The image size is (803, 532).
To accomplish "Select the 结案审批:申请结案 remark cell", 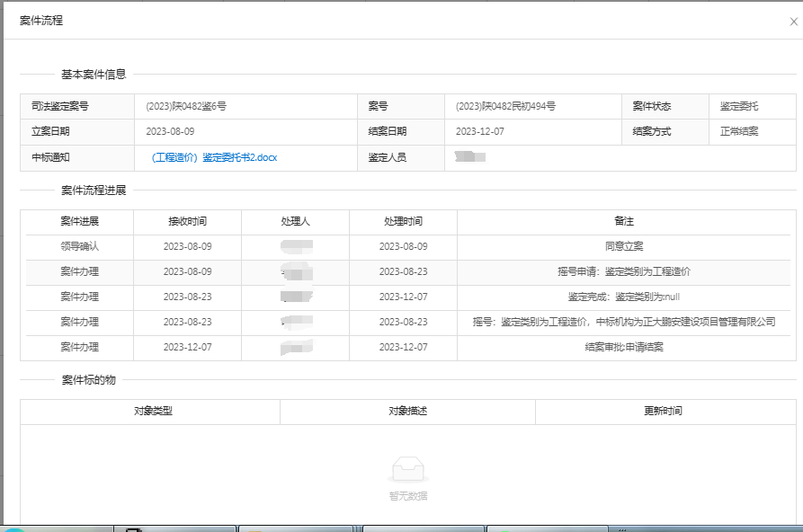I will tap(624, 347).
